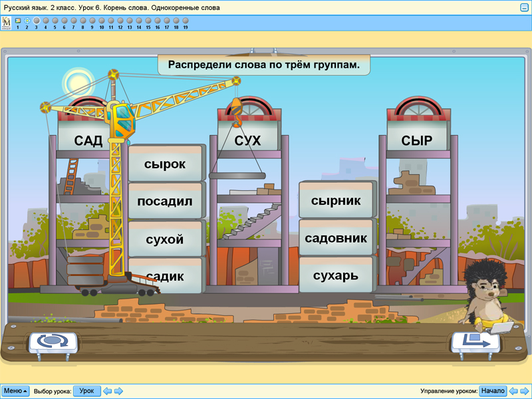This screenshot has height=399, width=532.
Task: Click the refresh/repeat icon at bottom left
Action: 52,342
